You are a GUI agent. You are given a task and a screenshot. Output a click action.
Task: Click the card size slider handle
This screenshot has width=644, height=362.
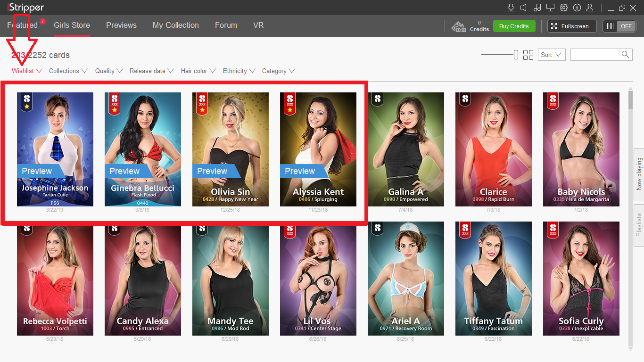(516, 55)
